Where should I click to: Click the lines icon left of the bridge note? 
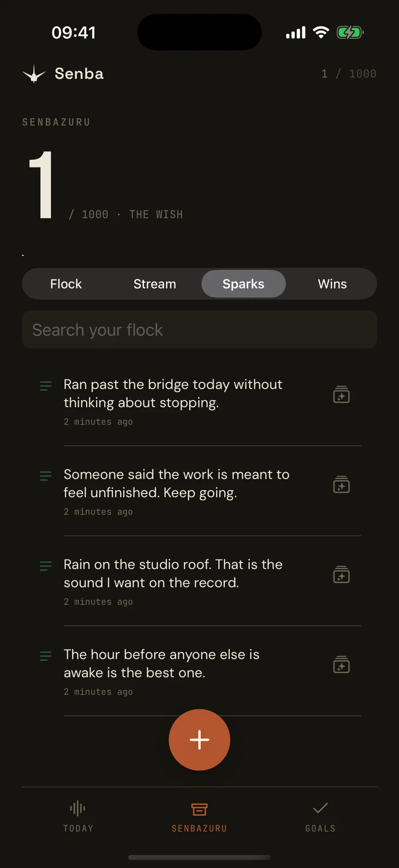click(x=46, y=386)
